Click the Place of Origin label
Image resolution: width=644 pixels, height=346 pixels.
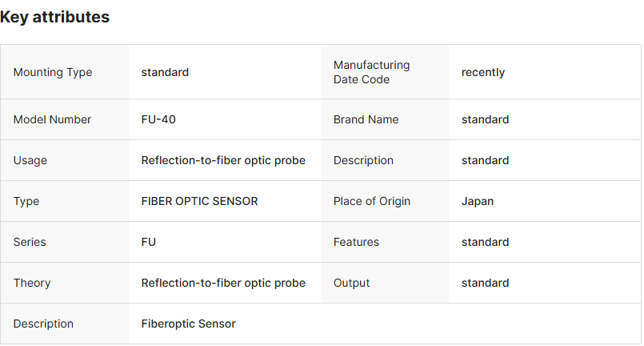pos(372,201)
